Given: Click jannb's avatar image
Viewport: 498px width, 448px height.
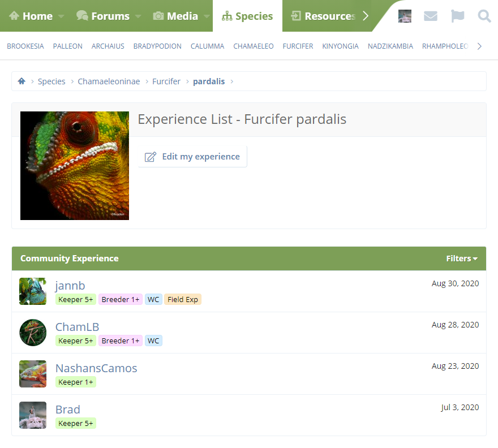Looking at the screenshot, I should 33,291.
